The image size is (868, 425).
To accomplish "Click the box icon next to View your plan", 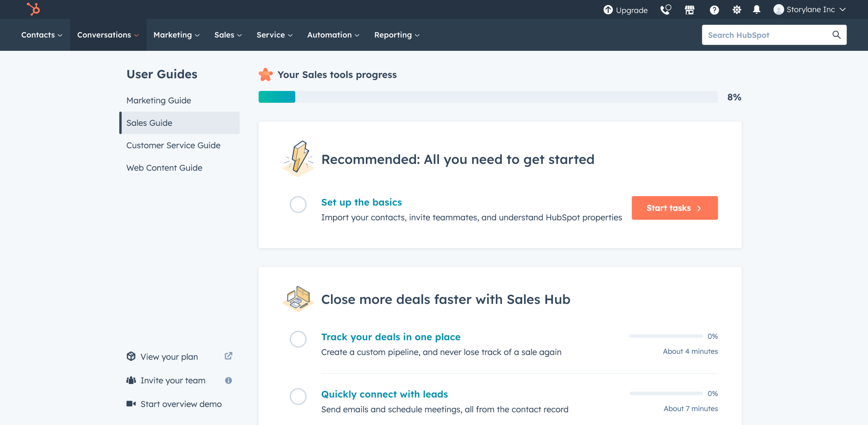I will coord(131,356).
